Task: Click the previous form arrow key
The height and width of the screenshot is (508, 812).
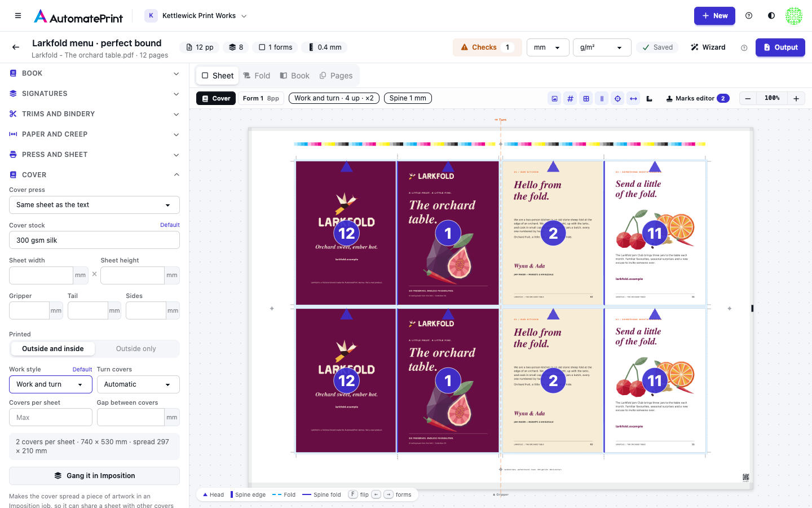Action: coord(377,494)
